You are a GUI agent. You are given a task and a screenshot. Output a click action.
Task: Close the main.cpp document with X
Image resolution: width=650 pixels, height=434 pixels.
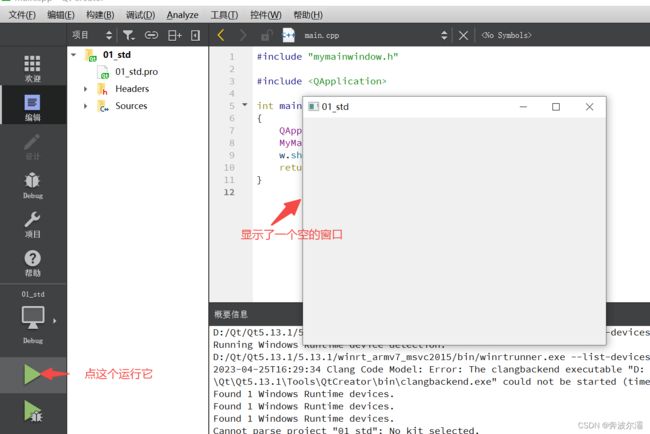463,35
